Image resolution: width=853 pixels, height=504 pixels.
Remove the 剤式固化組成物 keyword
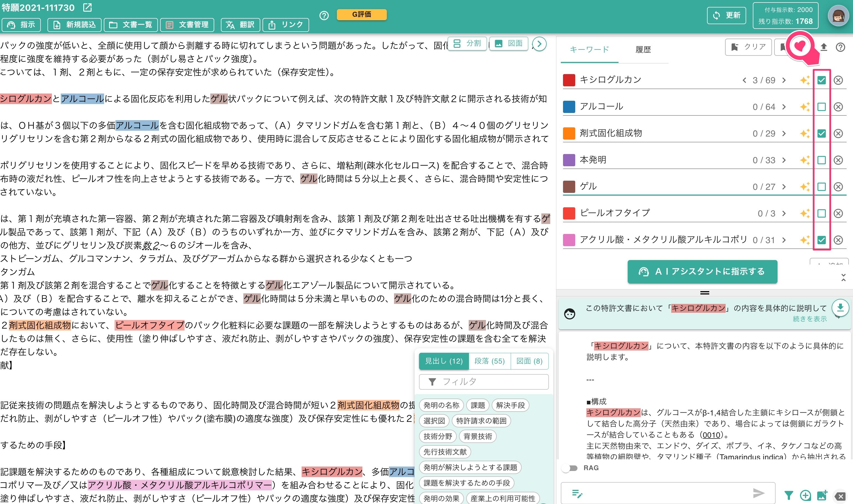click(x=838, y=133)
